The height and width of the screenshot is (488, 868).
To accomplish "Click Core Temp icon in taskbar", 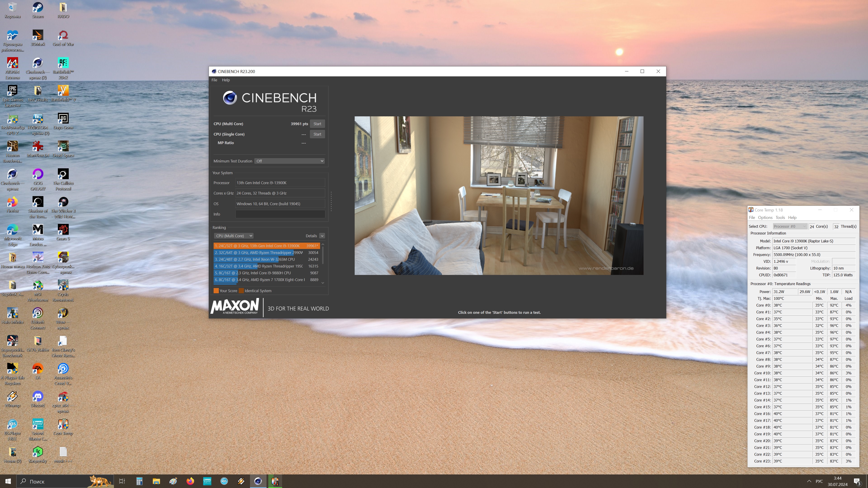I will pos(275,481).
